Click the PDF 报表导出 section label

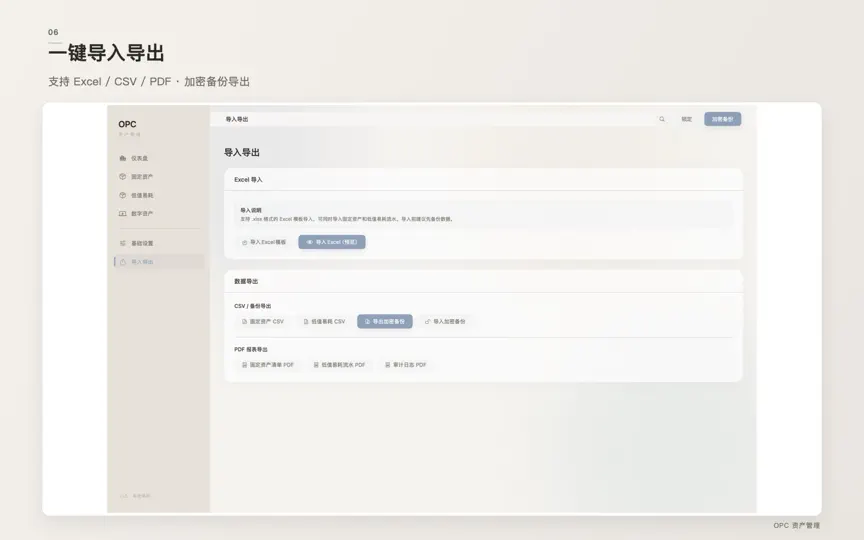point(251,349)
